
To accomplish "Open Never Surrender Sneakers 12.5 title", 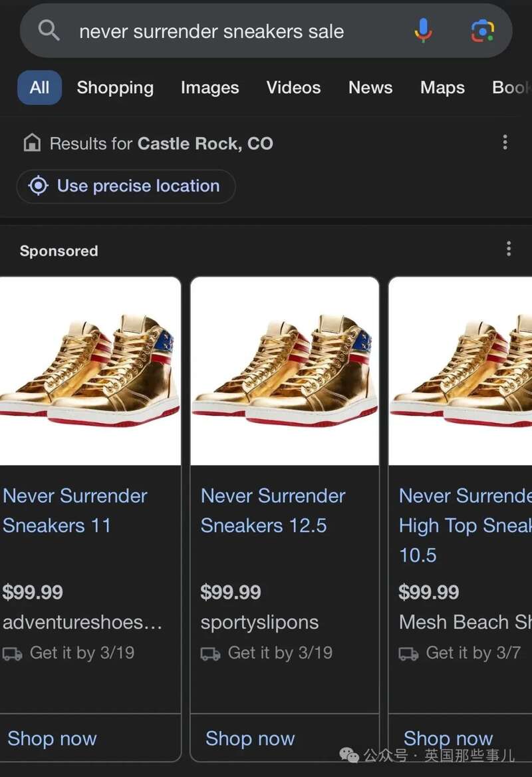I will point(273,510).
